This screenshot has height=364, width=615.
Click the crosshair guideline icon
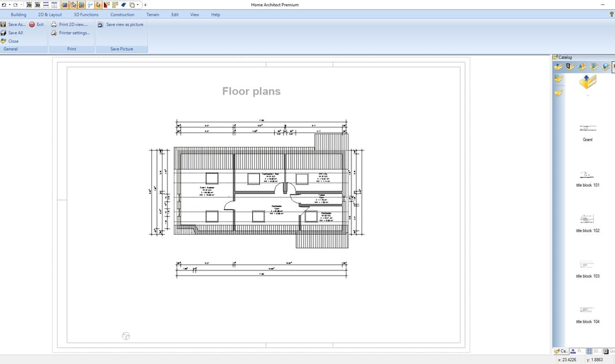[90, 5]
